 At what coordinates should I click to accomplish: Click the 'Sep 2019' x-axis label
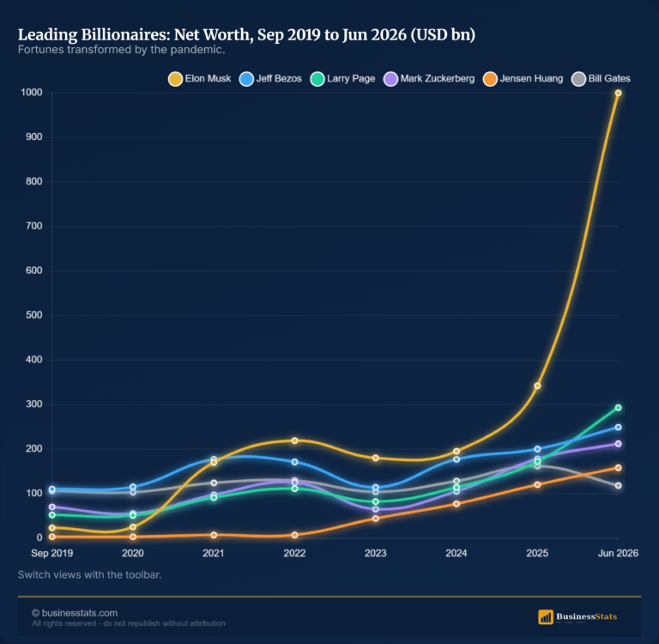click(52, 553)
